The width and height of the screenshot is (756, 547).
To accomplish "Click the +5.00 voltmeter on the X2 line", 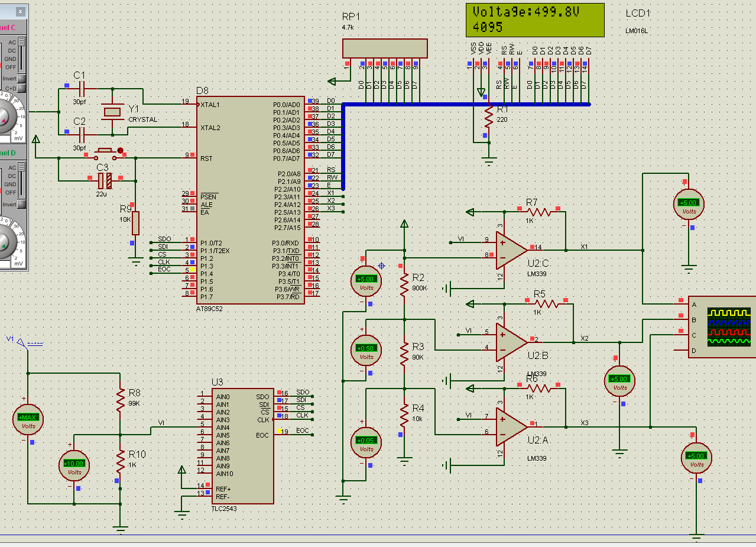I will tap(619, 382).
